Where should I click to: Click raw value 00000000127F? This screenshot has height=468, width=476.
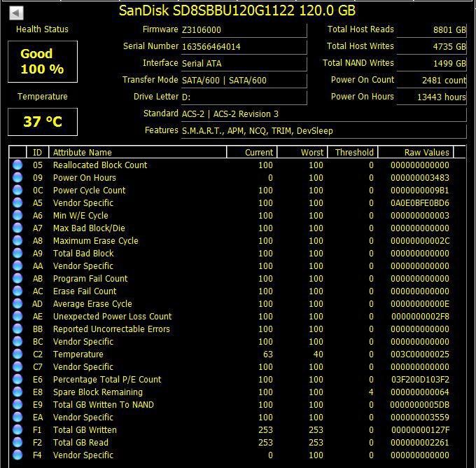pos(420,430)
